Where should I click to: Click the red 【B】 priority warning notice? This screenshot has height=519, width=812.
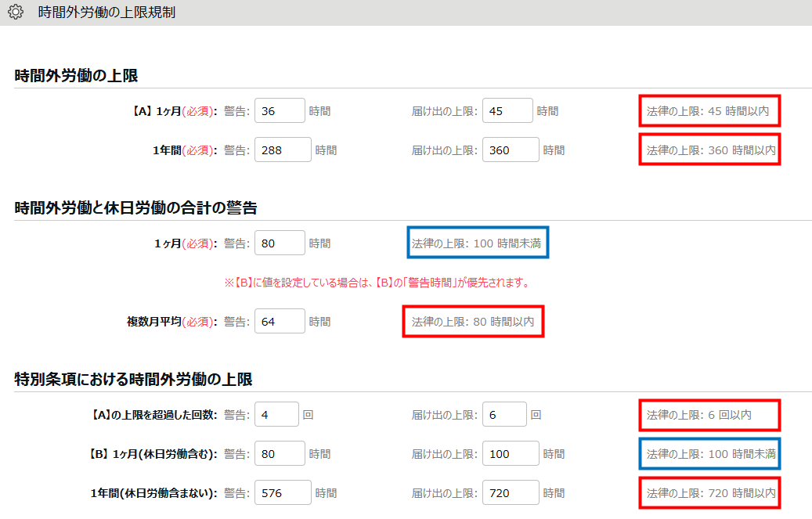[x=377, y=283]
